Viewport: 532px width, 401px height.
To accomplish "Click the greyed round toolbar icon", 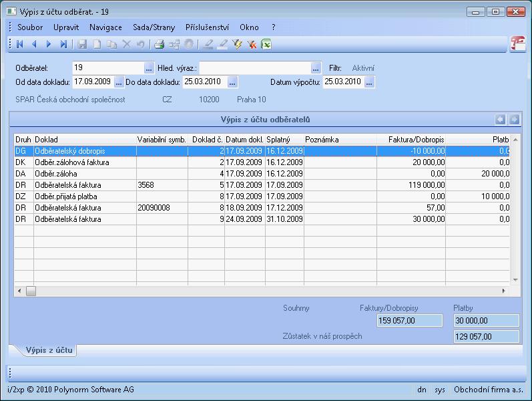I will pyautogui.click(x=189, y=44).
